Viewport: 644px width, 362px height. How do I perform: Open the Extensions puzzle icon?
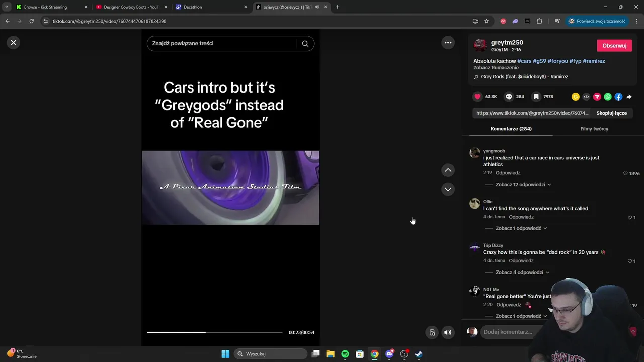[x=539, y=21]
